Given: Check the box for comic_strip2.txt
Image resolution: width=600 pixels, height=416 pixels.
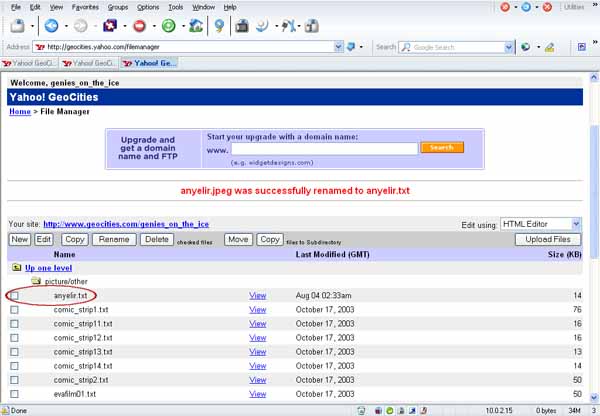Looking at the screenshot, I should (x=14, y=380).
